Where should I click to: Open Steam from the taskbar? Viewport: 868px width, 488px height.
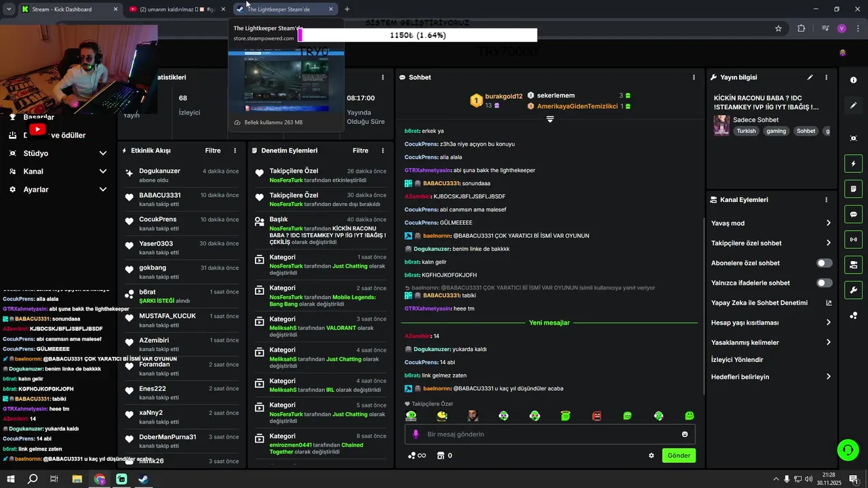[x=143, y=479]
